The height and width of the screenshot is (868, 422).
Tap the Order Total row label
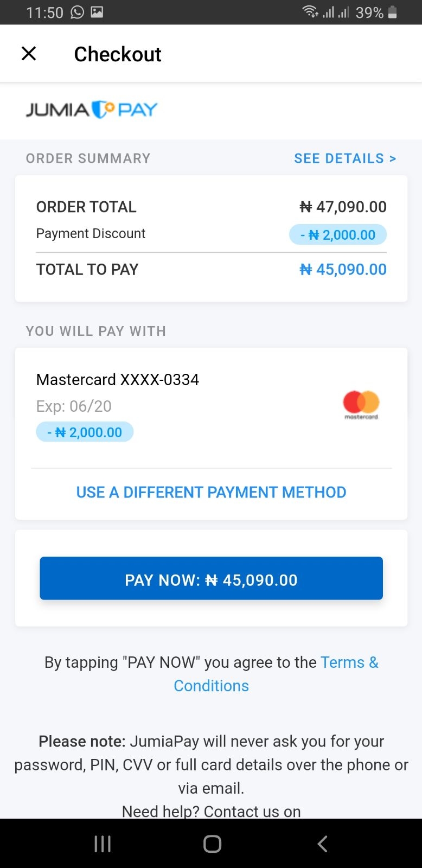86,207
